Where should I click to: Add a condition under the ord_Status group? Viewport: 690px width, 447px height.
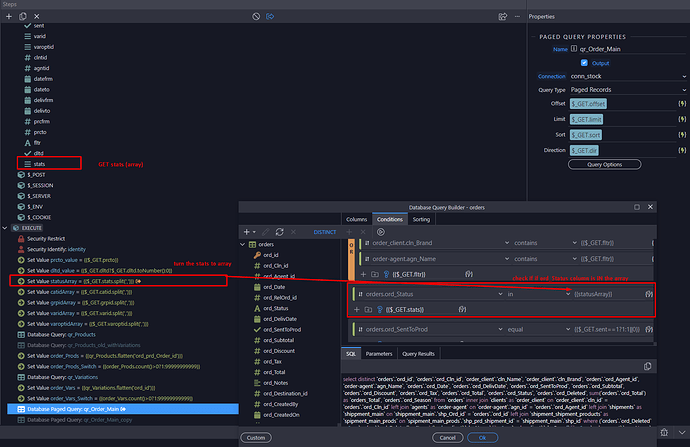point(357,309)
